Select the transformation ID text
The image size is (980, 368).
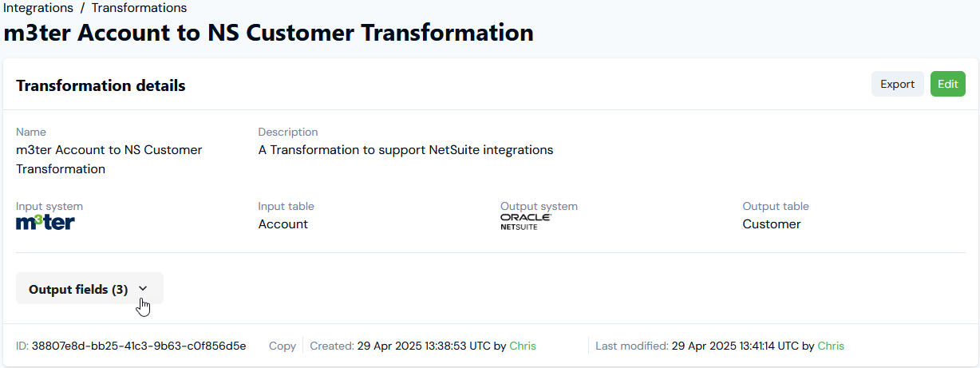click(139, 346)
